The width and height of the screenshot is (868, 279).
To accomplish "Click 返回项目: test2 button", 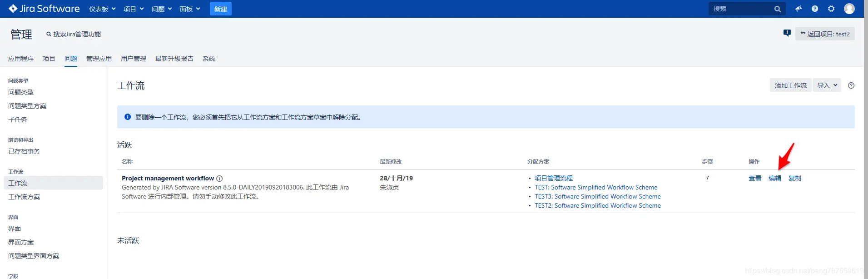I will [825, 34].
